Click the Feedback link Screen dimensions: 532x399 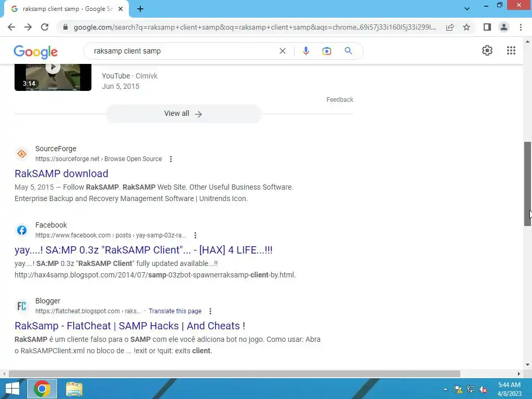(x=340, y=99)
